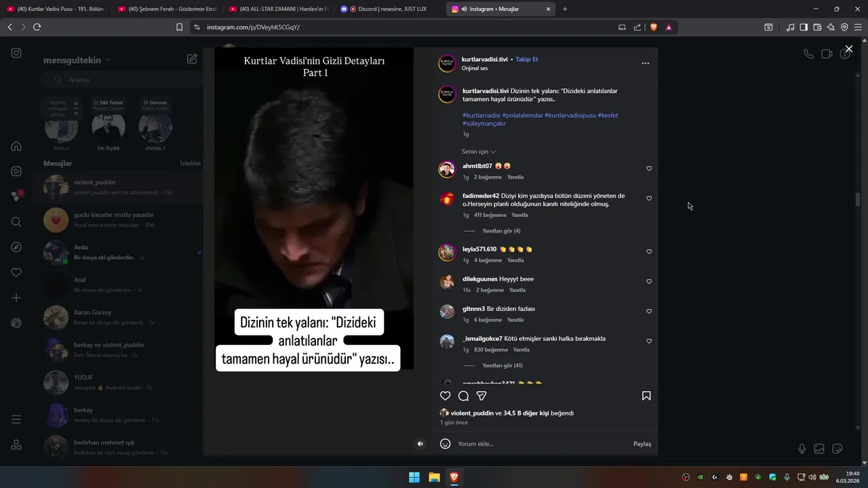The image size is (868, 488).
Task: Open the Brave Wallet icon
Action: pyautogui.click(x=817, y=27)
